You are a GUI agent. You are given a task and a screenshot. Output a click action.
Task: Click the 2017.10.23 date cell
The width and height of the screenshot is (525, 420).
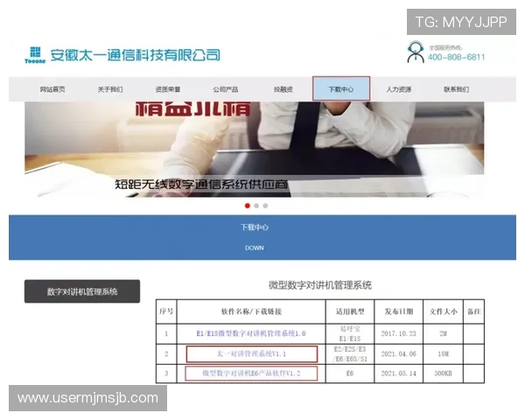pyautogui.click(x=398, y=333)
